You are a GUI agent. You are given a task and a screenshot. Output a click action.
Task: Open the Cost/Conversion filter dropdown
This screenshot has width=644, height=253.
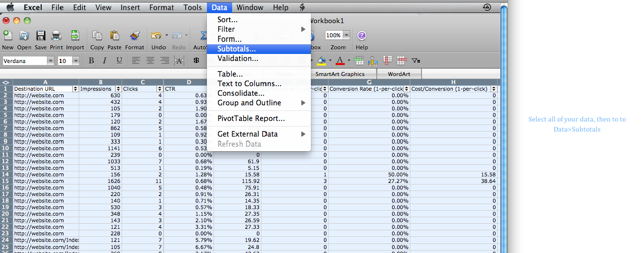click(494, 89)
